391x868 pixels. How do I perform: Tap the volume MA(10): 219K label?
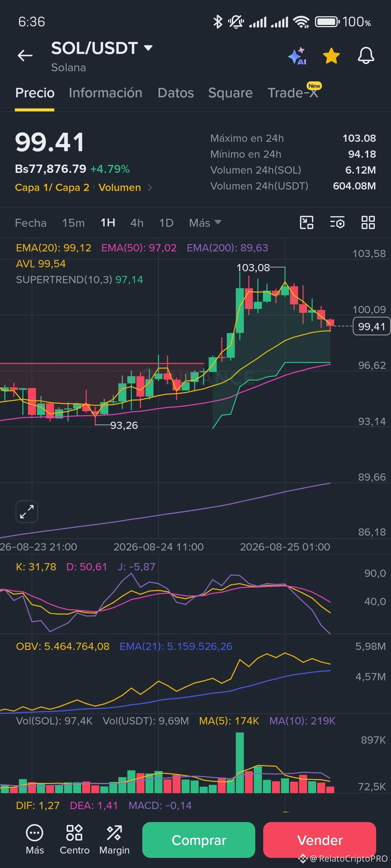302,721
